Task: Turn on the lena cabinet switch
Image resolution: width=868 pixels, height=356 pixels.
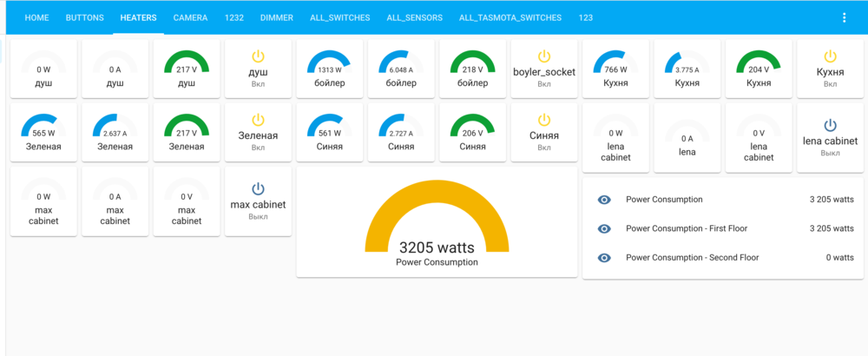Action: point(830,125)
